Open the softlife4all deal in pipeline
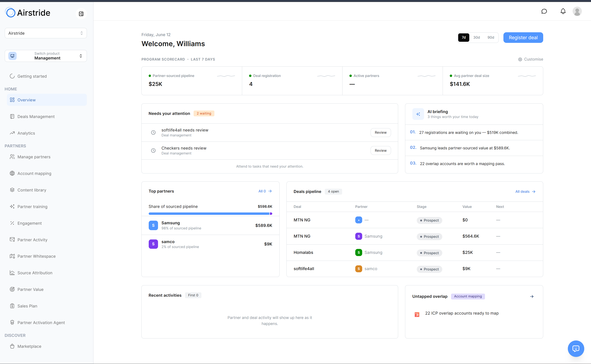 pyautogui.click(x=415, y=269)
